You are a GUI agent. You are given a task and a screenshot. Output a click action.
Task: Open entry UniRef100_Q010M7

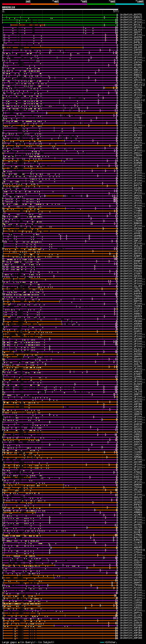click(x=131, y=123)
